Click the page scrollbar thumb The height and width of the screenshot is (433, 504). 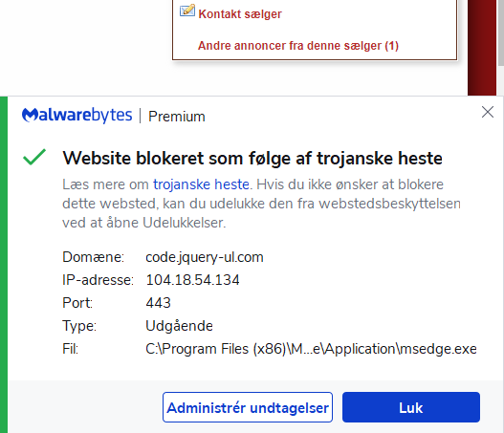[x=501, y=32]
